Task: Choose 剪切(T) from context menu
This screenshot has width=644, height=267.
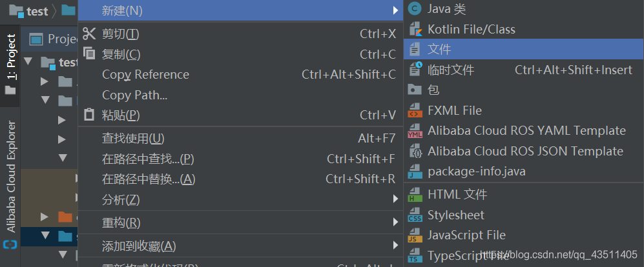Action: tap(241, 34)
